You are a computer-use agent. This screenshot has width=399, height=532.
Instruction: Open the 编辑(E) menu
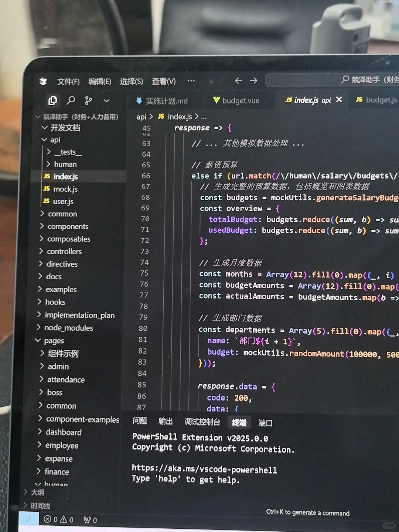point(100,81)
